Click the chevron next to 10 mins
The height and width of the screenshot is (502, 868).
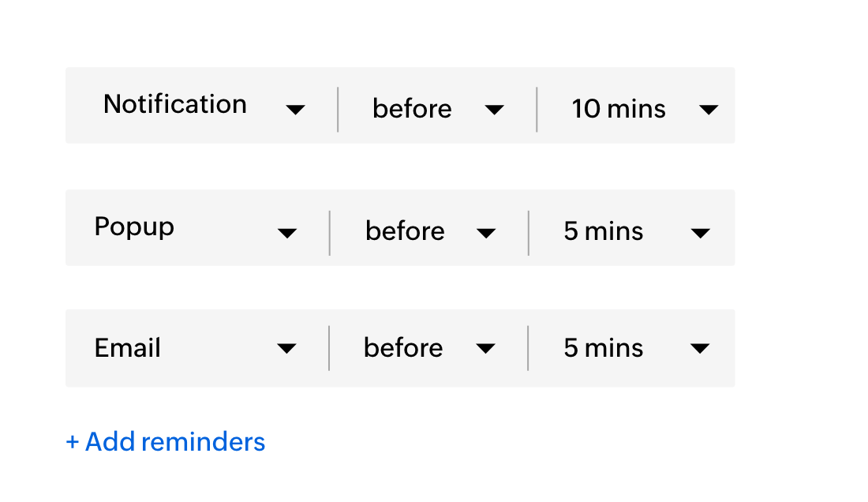[x=709, y=110]
